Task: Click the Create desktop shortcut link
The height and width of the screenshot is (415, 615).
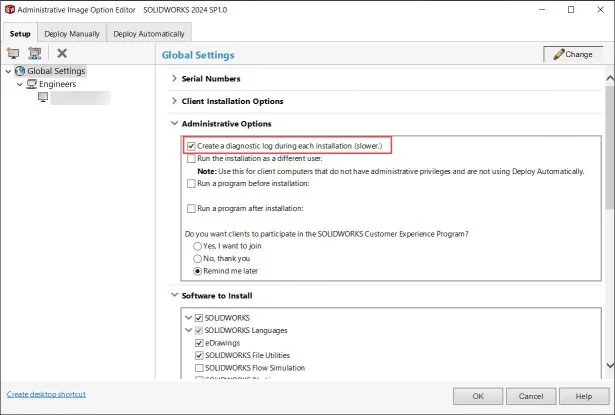Action: pyautogui.click(x=46, y=395)
